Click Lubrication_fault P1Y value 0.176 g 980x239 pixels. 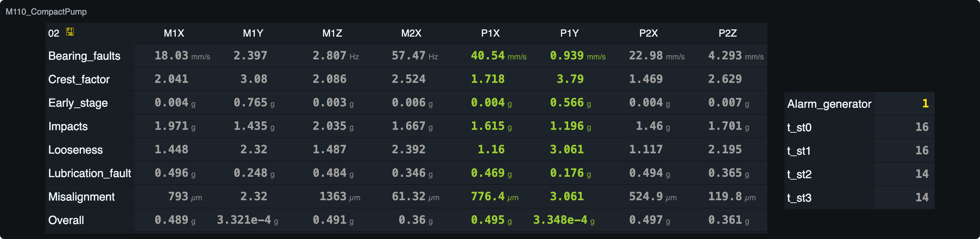click(x=571, y=173)
